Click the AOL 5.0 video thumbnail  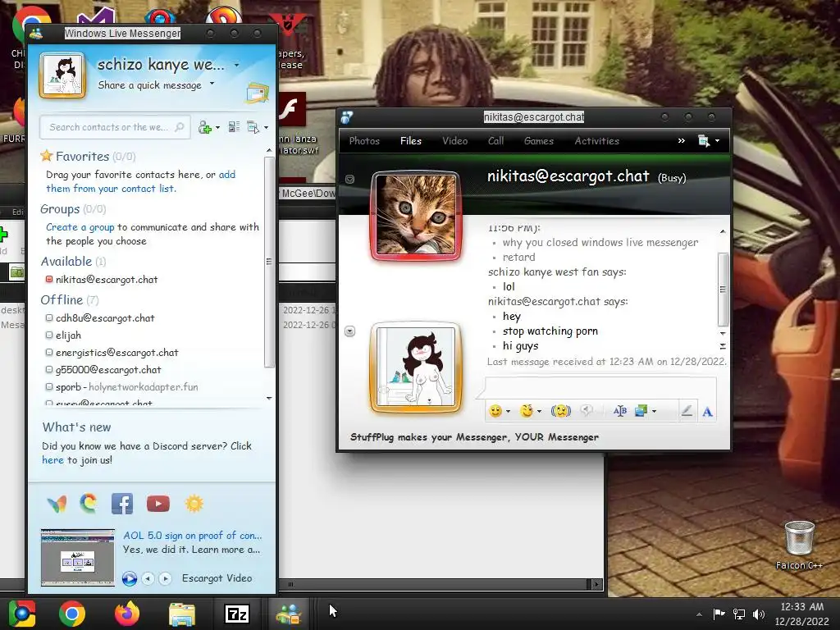click(78, 558)
